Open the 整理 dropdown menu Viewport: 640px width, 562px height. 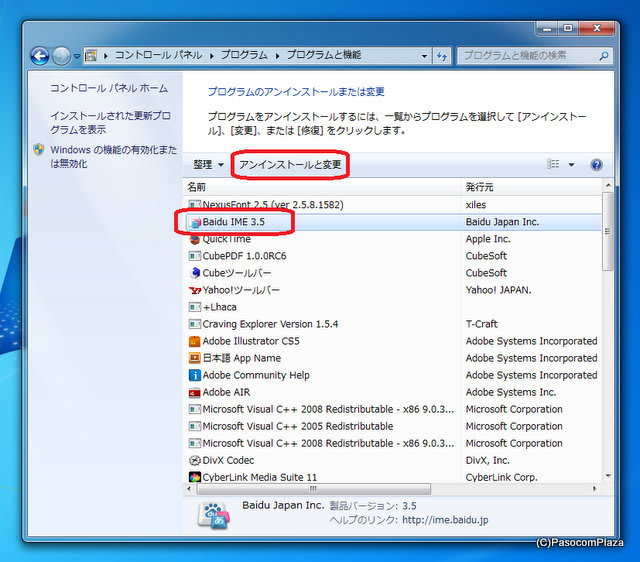(209, 165)
